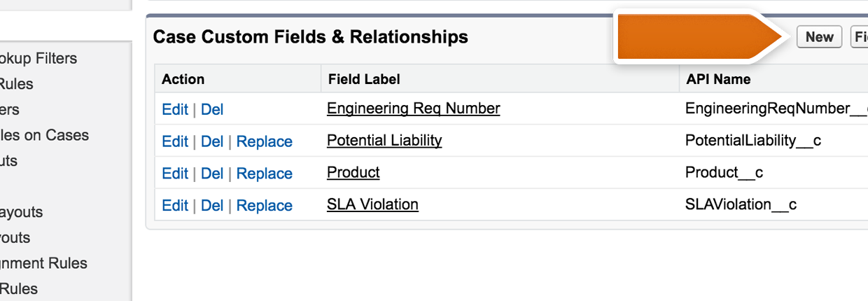
Task: Replace the SLA Violation field
Action: point(265,206)
